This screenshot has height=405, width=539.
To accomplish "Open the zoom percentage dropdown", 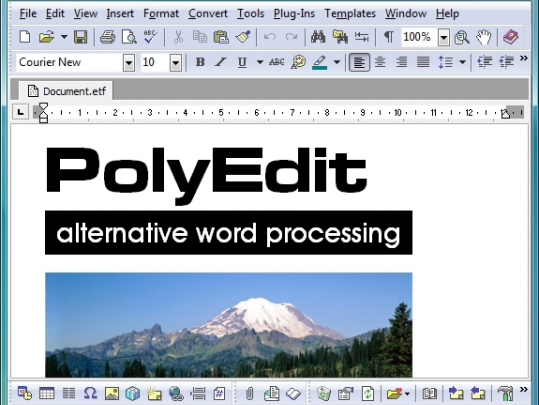I will (444, 37).
